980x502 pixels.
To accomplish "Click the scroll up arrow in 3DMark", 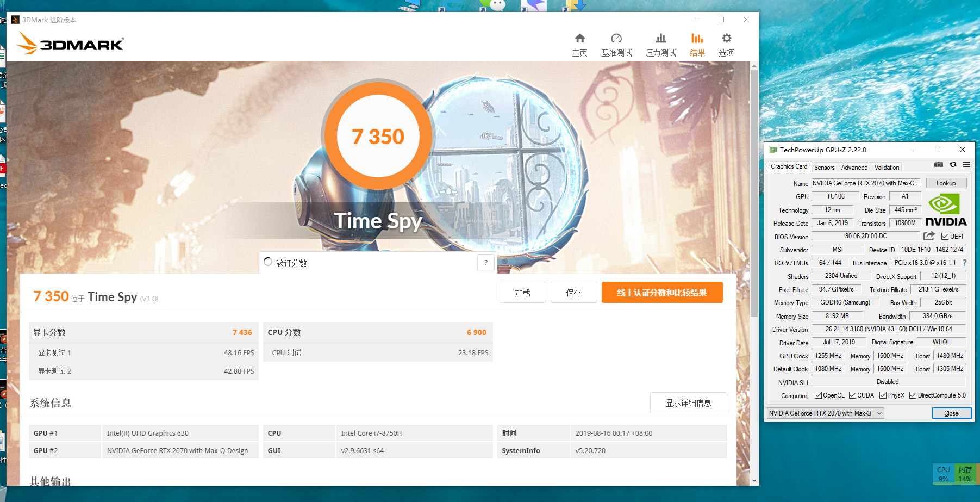I will pos(754,66).
